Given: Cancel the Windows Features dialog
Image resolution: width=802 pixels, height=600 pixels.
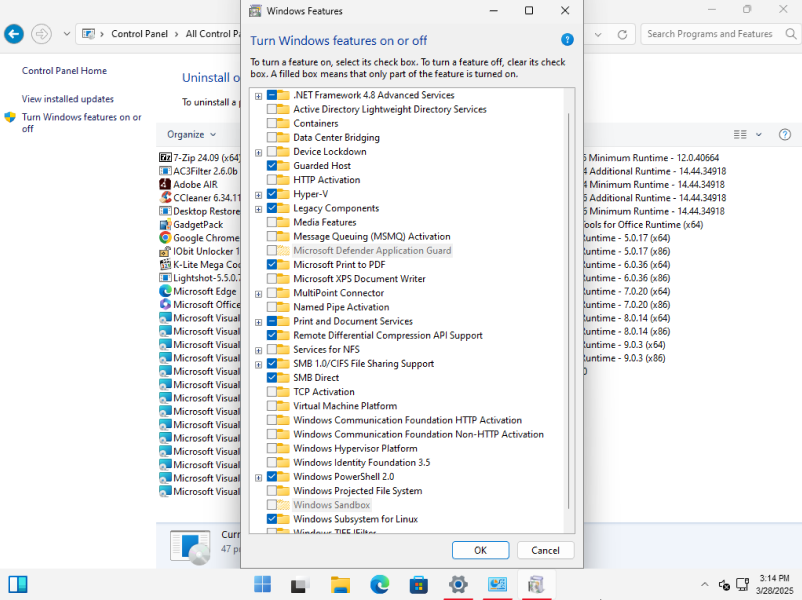Looking at the screenshot, I should (x=545, y=550).
